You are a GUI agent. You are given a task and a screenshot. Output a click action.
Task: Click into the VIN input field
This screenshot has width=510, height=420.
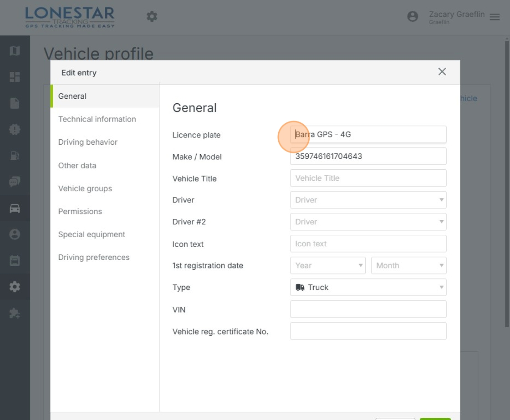click(368, 309)
